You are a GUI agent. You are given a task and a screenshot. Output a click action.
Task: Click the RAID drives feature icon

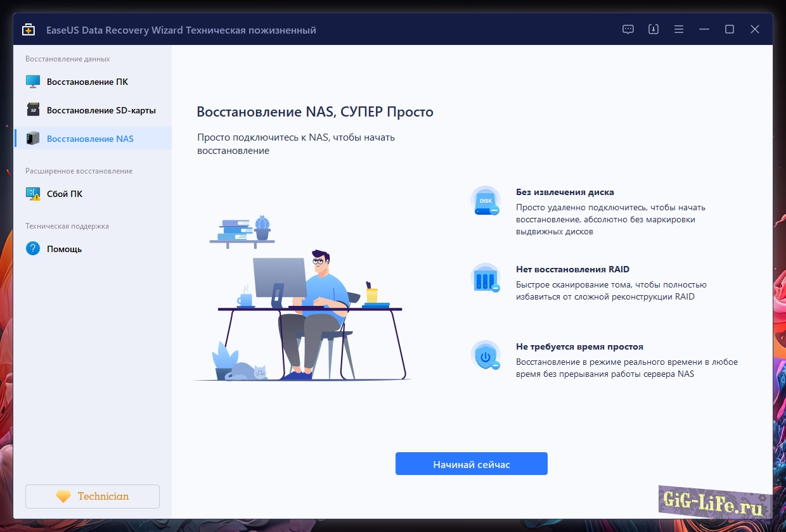click(486, 278)
